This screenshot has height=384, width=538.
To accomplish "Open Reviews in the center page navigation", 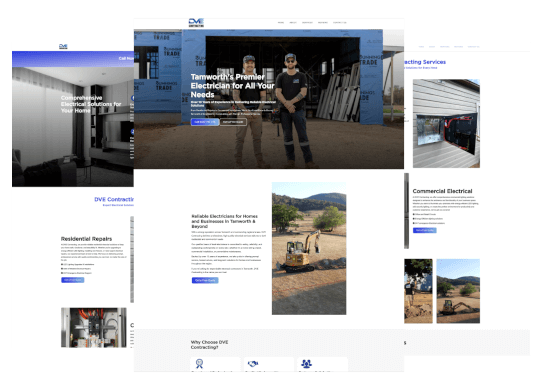I will click(x=323, y=23).
